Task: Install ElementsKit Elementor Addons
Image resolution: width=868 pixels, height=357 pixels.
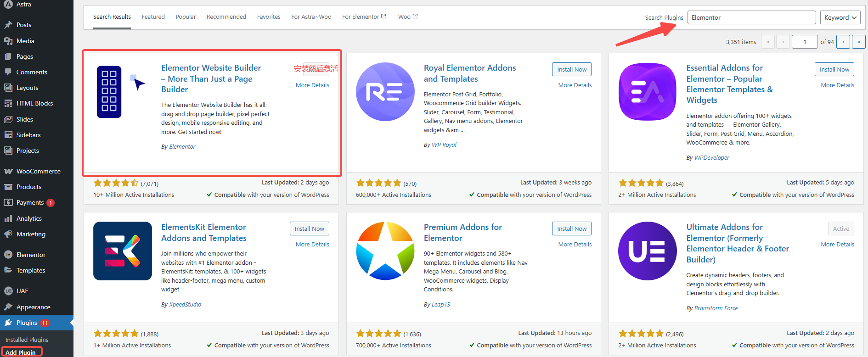Action: pyautogui.click(x=309, y=229)
